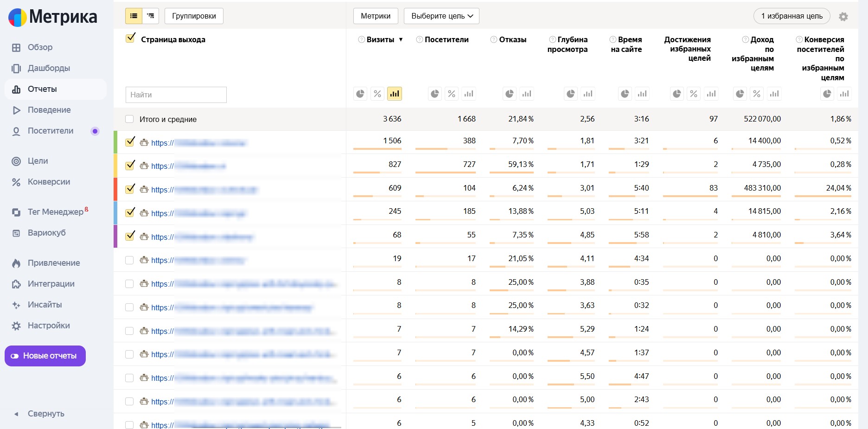Viewport: 868px width, 429px height.
Task: Select bar chart icon under Отказы
Action: 527,94
